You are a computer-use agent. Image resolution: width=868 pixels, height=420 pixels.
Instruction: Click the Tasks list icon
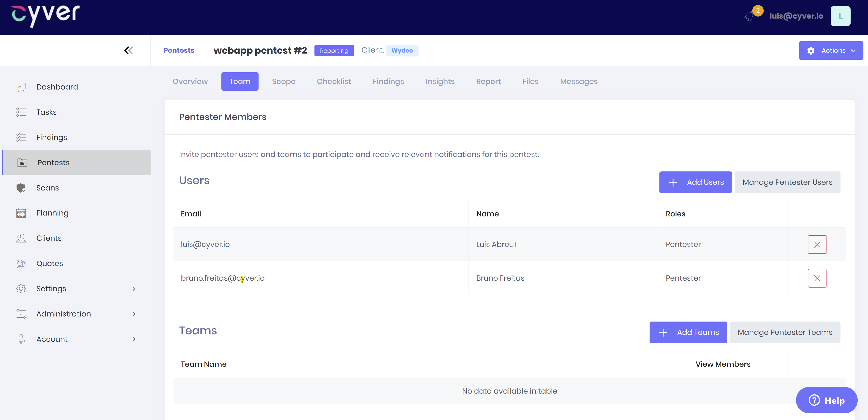(x=21, y=112)
